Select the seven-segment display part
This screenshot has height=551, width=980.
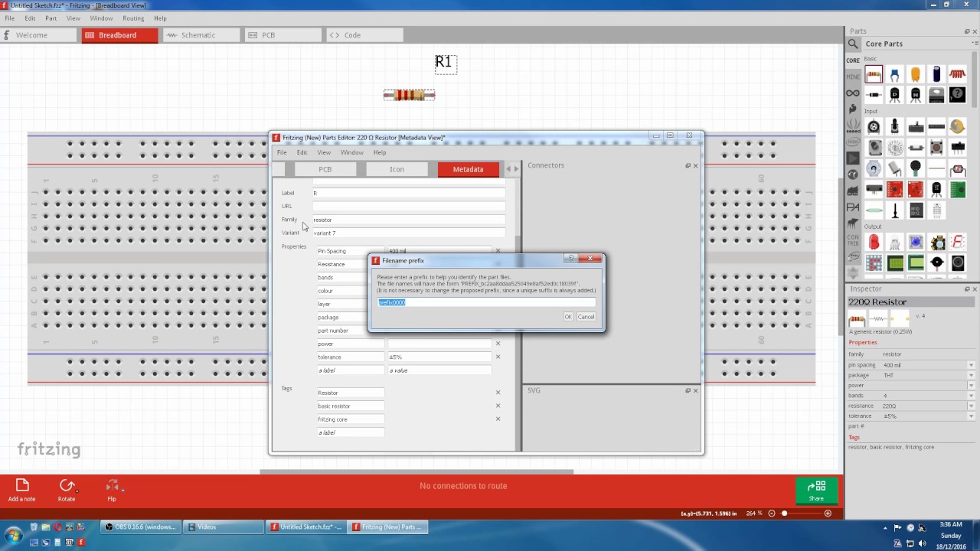957,242
